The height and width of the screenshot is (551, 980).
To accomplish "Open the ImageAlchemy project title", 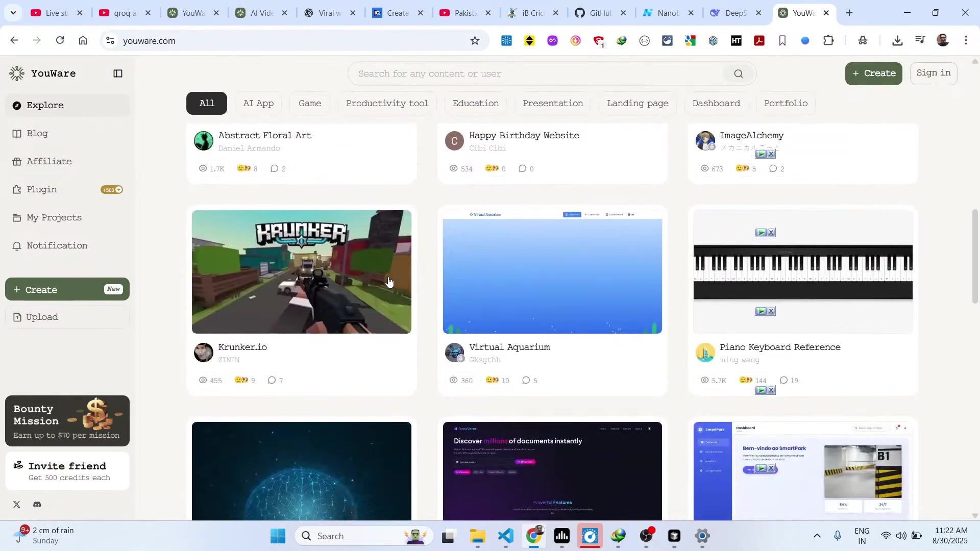I will 751,135.
